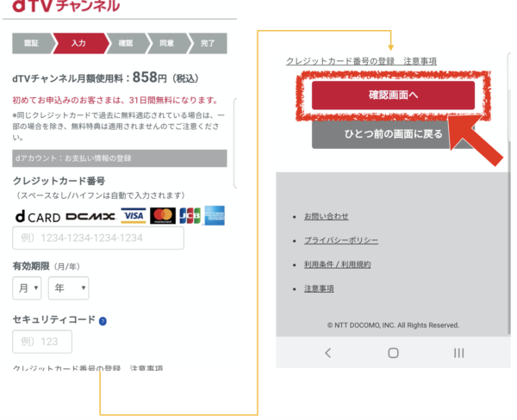The height and width of the screenshot is (420, 517).
Task: Click the dTV チャンネル logo
Action: coord(66,6)
